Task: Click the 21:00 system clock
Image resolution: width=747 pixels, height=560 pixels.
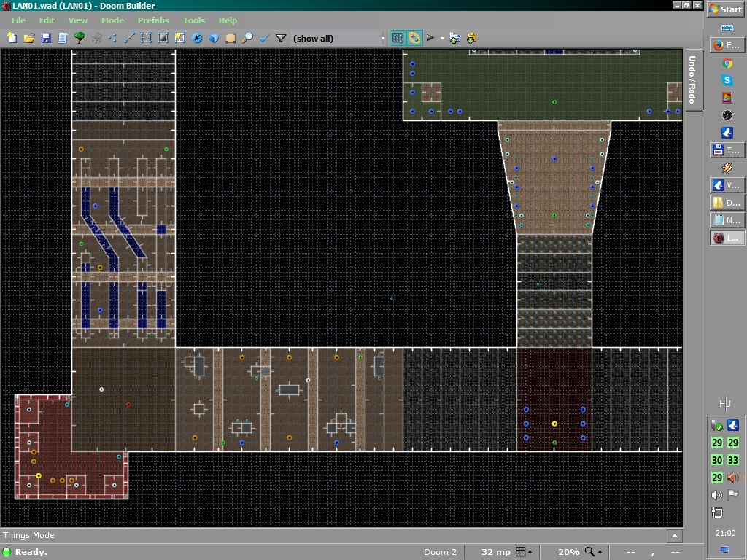Action: [726, 533]
